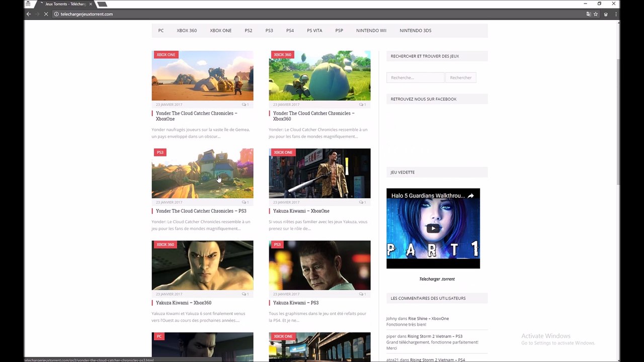Click the Rechercher search button

pos(461,77)
